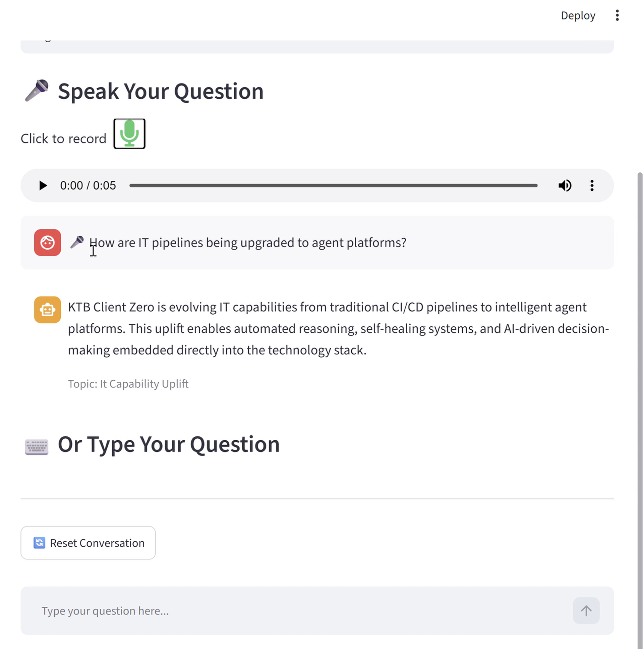
Task: Open the app menu next to Deploy
Action: click(617, 15)
